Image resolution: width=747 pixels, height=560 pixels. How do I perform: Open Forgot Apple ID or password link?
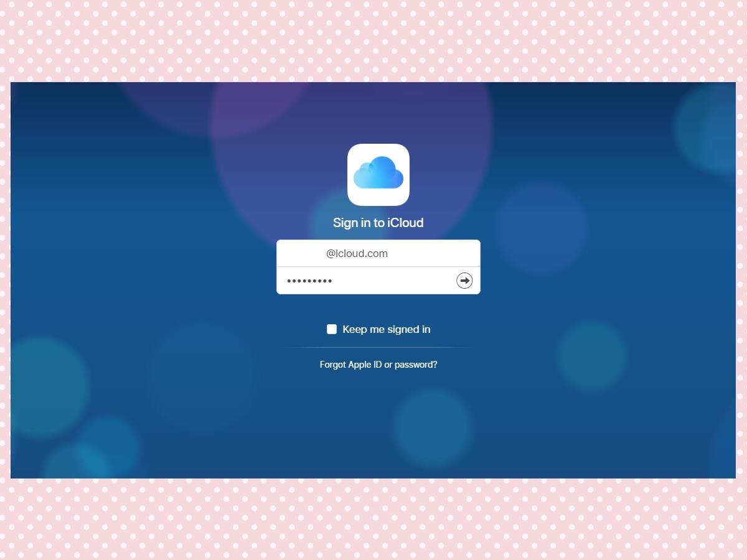click(378, 365)
